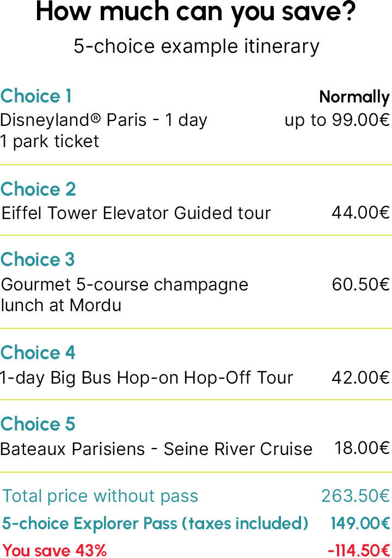Select the '5-choice example itinerary' subtitle
The width and height of the screenshot is (392, 558).
click(x=197, y=47)
